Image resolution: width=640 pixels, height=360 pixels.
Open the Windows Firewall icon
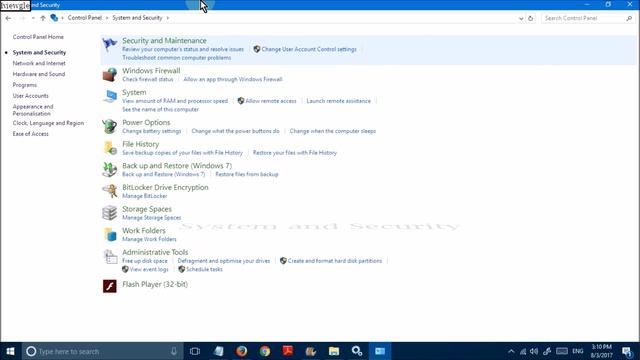pyautogui.click(x=109, y=75)
